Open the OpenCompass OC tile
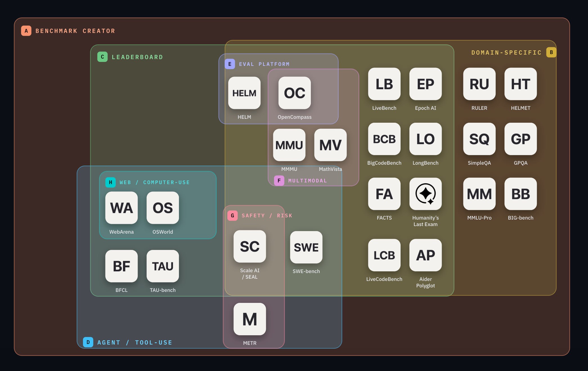This screenshot has width=588, height=371. pyautogui.click(x=295, y=93)
